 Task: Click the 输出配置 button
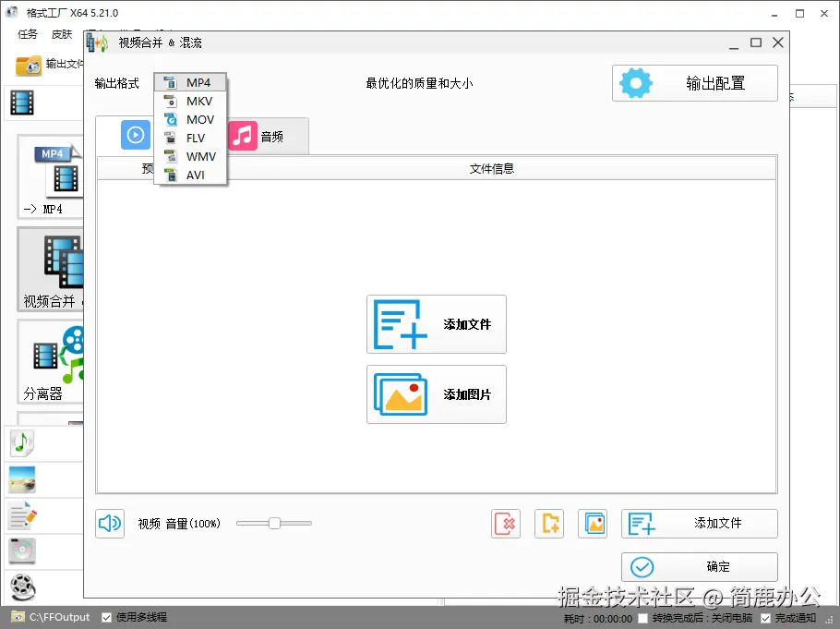695,83
